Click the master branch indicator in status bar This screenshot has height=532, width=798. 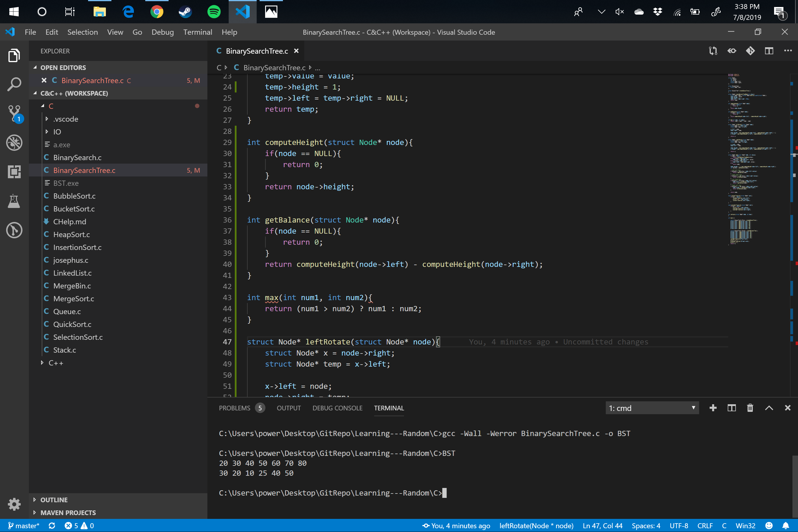tap(24, 526)
